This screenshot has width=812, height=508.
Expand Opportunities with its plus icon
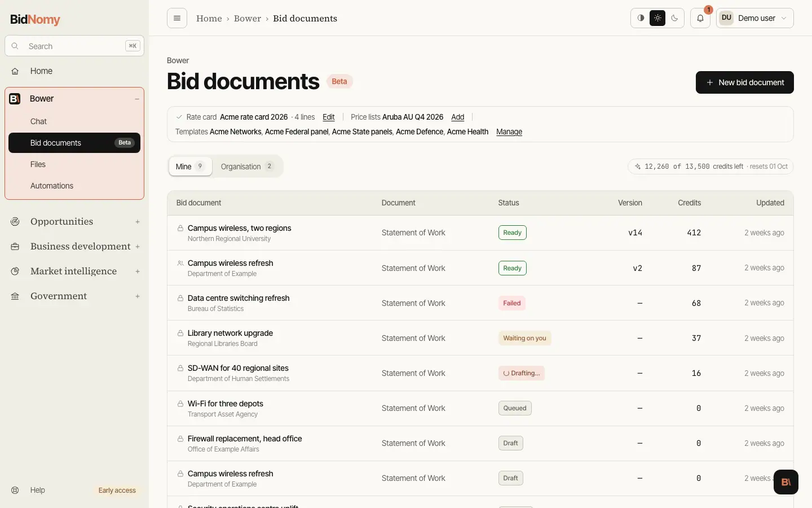click(138, 222)
